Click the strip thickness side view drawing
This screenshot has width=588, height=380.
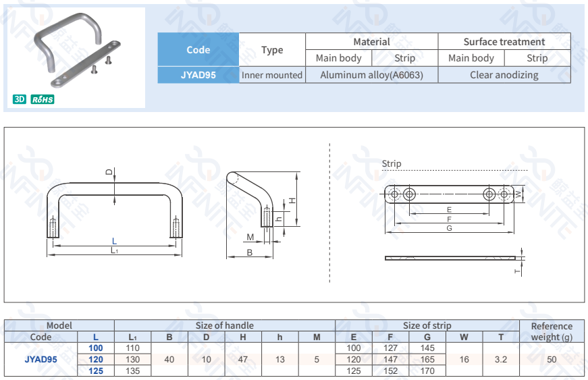[450, 258]
